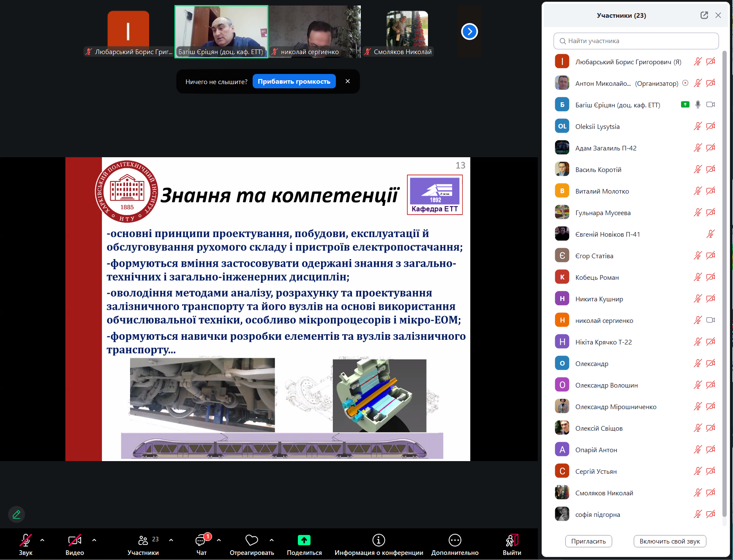Screen dimensions: 733x560
Task: Select participant софія підгорна in list
Action: 636,514
